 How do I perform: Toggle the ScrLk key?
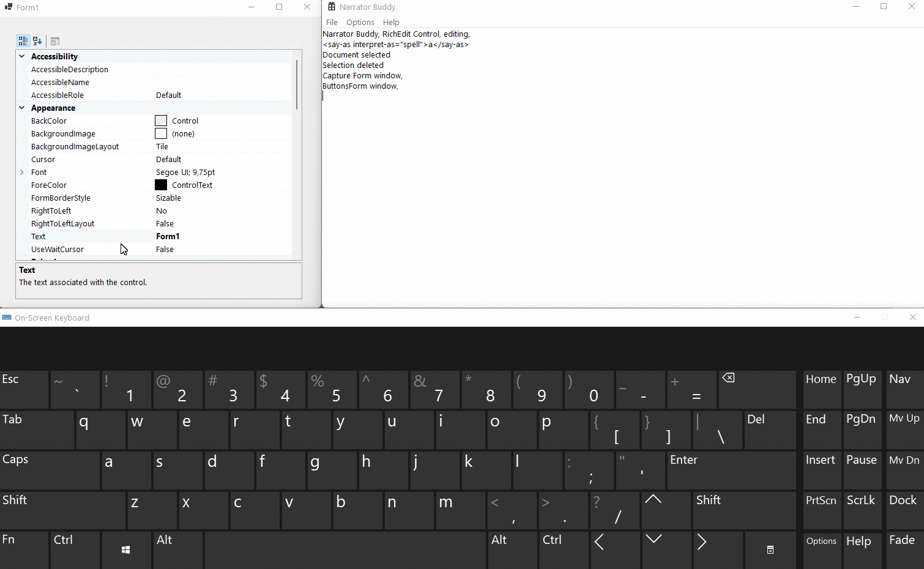click(863, 510)
